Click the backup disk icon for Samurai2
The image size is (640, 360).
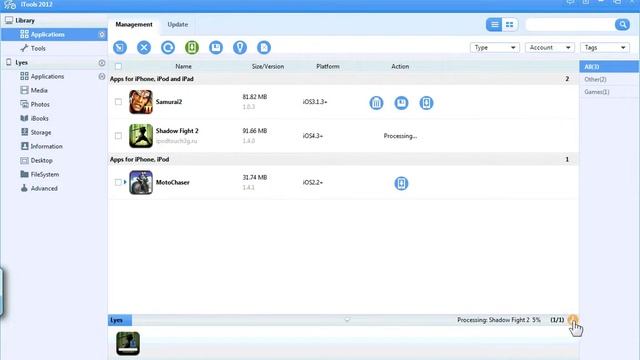(x=401, y=103)
